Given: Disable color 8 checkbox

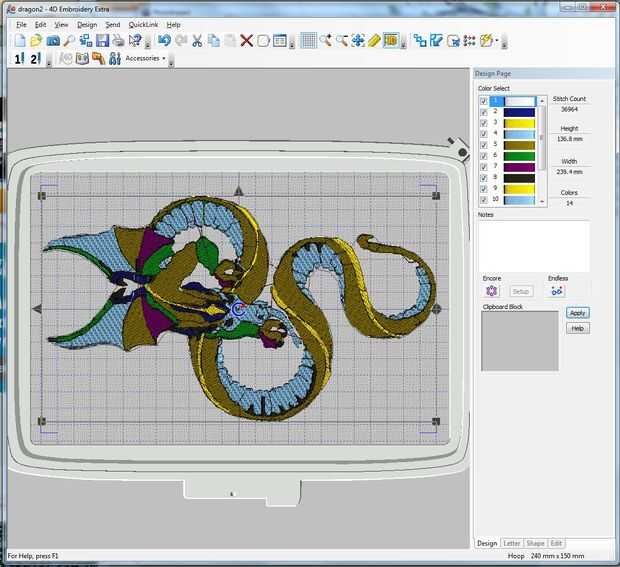Looking at the screenshot, I should point(484,178).
